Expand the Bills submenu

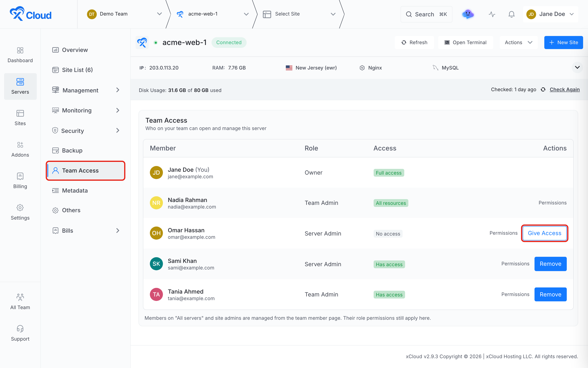pos(118,230)
